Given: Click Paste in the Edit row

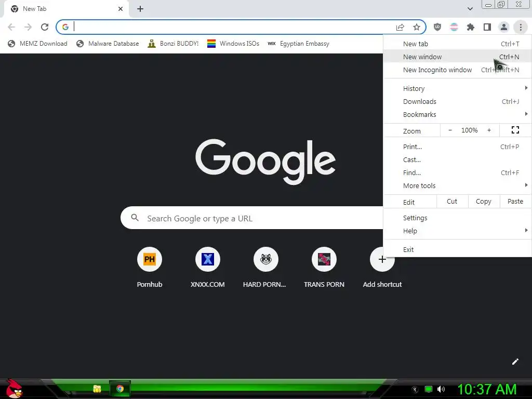Looking at the screenshot, I should (515, 202).
